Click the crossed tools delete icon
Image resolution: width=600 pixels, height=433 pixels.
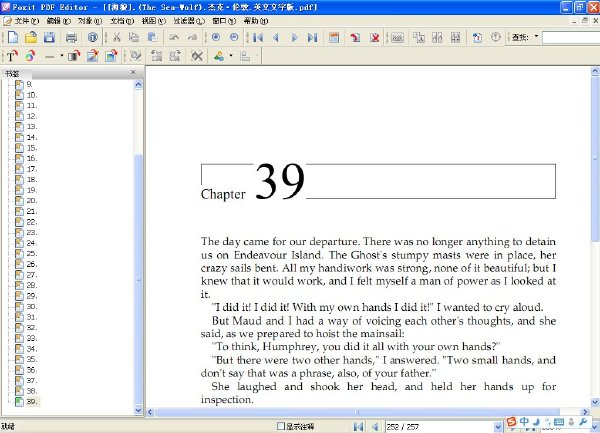click(197, 56)
